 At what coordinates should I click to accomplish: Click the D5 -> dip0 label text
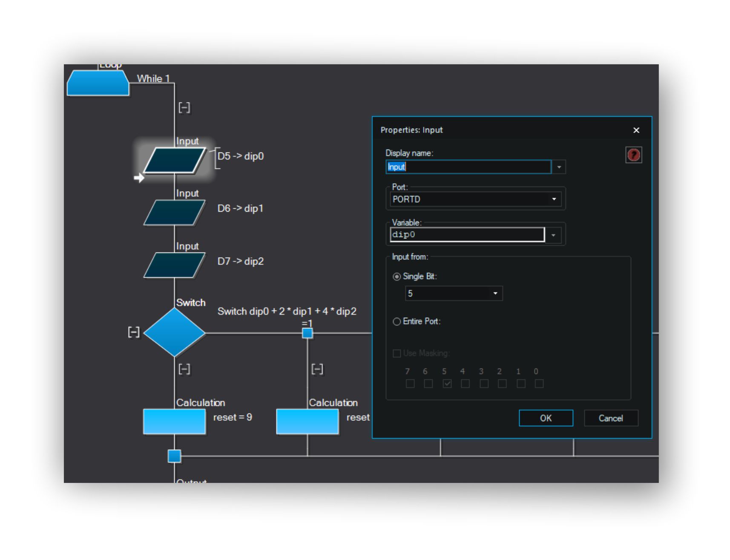pos(241,156)
